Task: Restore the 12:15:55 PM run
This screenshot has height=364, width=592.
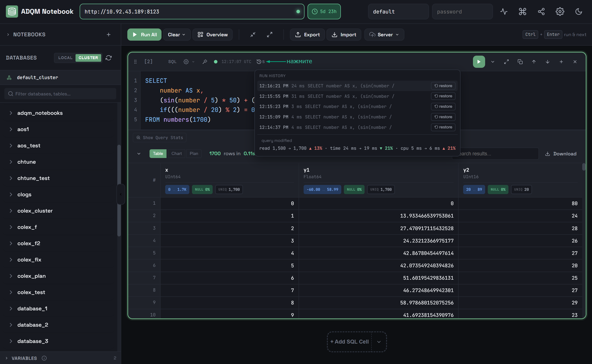Action: coord(443,96)
